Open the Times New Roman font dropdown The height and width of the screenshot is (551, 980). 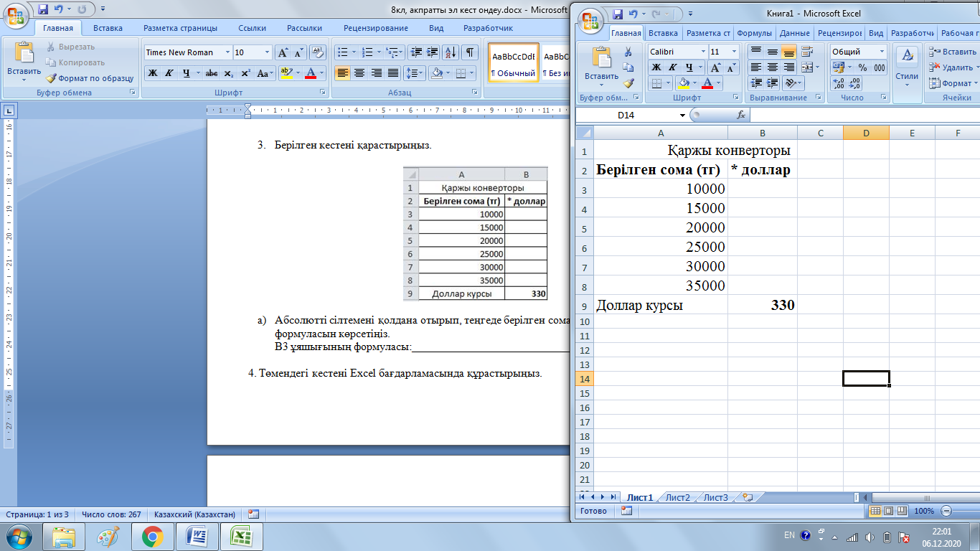[x=228, y=52]
